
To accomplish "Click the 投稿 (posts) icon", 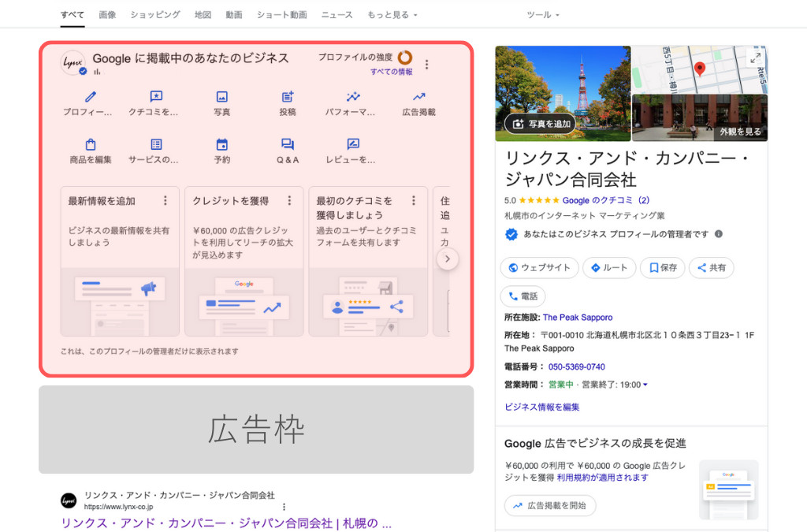I will coord(287,99).
